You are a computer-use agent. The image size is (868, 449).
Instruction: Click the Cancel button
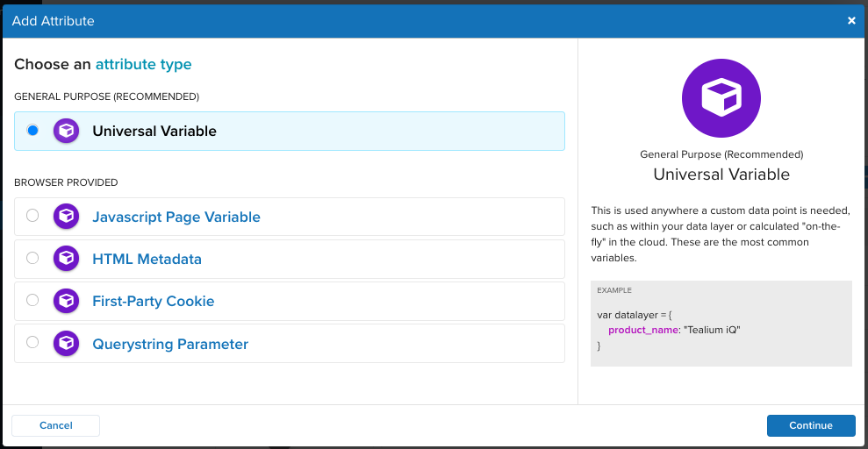pyautogui.click(x=56, y=426)
